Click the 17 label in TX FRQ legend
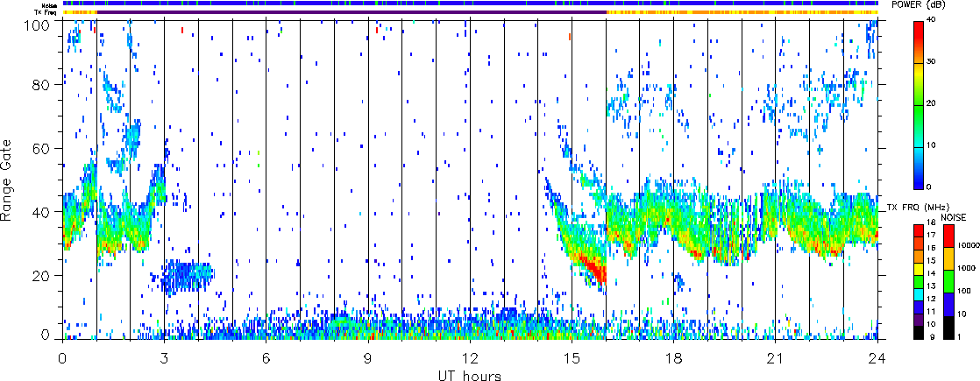 tap(931, 235)
